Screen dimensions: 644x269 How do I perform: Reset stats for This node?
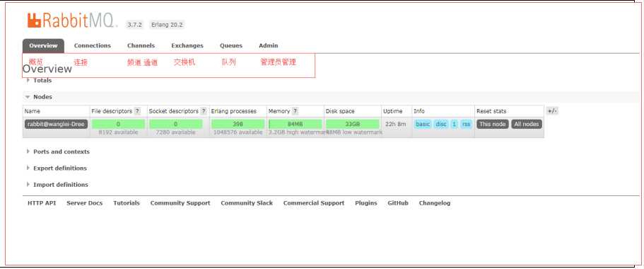coord(493,124)
